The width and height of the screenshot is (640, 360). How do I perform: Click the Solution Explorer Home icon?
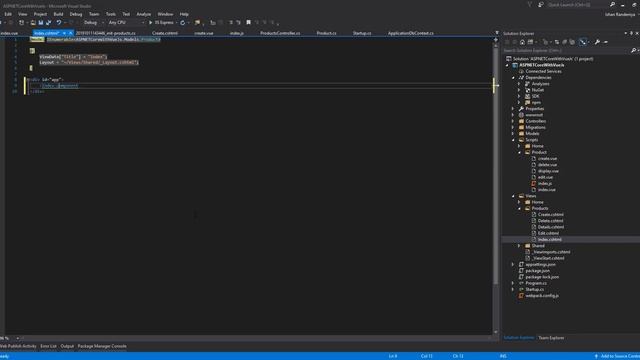tap(522, 42)
